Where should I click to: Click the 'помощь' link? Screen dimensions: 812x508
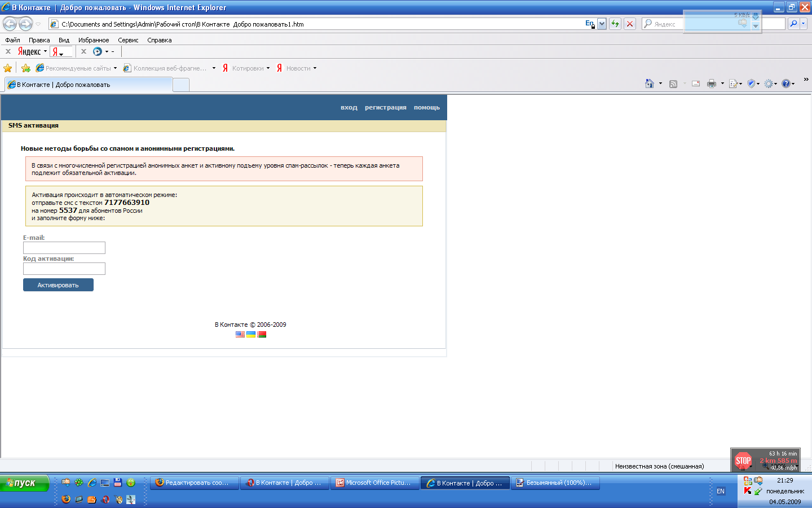tap(427, 107)
